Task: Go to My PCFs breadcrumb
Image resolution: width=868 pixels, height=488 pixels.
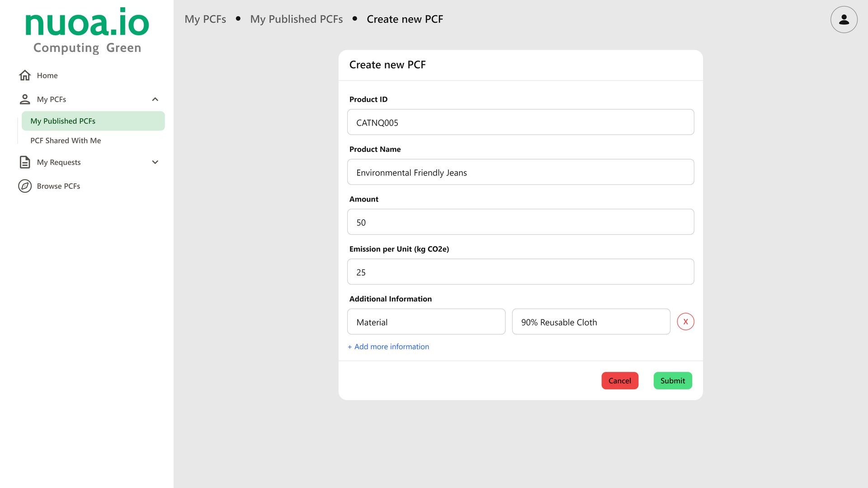Action: 205,19
